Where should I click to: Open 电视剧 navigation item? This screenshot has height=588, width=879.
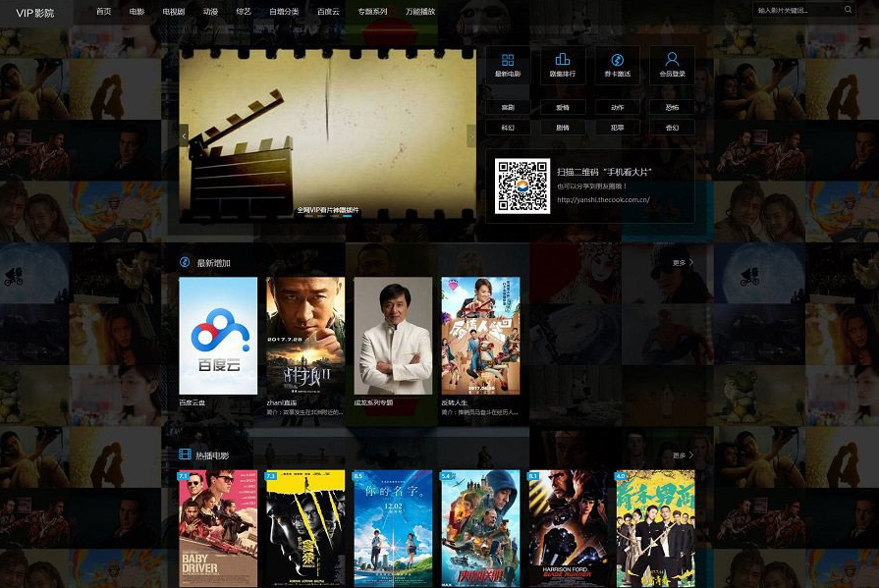(x=174, y=11)
